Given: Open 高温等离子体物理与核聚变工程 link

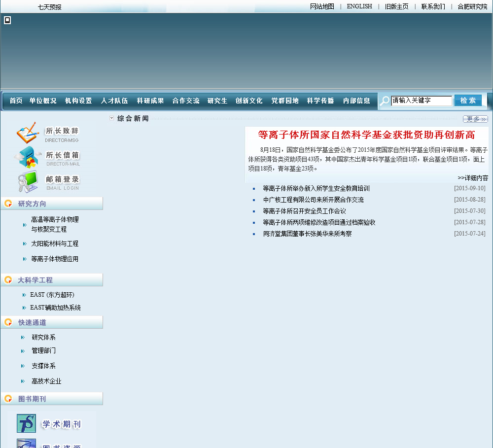Looking at the screenshot, I should pos(55,224).
